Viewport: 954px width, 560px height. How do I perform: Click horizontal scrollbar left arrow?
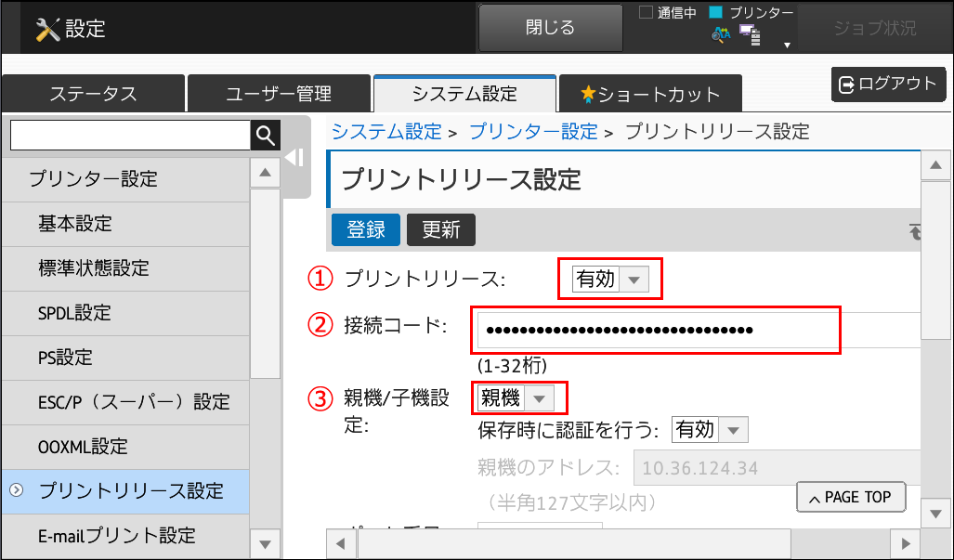(x=341, y=543)
